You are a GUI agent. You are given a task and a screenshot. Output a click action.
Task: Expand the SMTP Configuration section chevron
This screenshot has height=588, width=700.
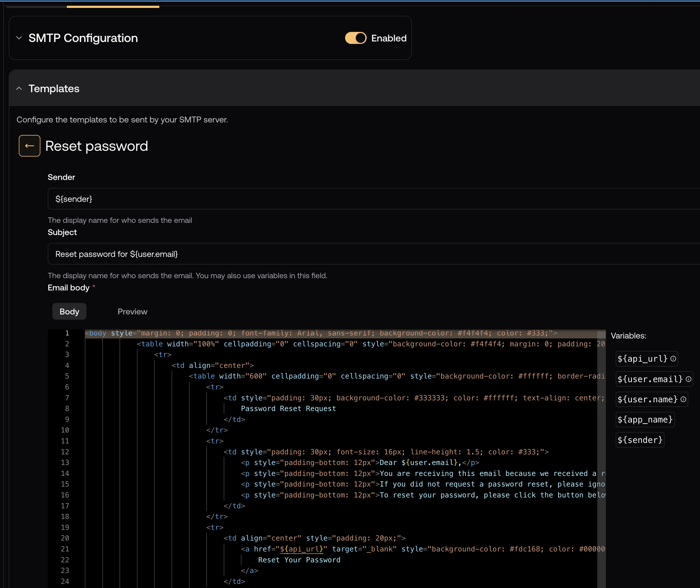(19, 38)
